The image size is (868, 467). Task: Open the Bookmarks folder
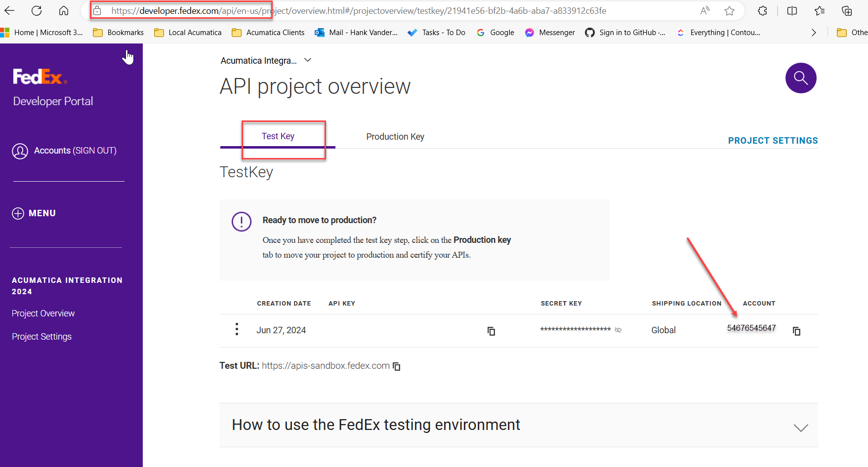[119, 33]
